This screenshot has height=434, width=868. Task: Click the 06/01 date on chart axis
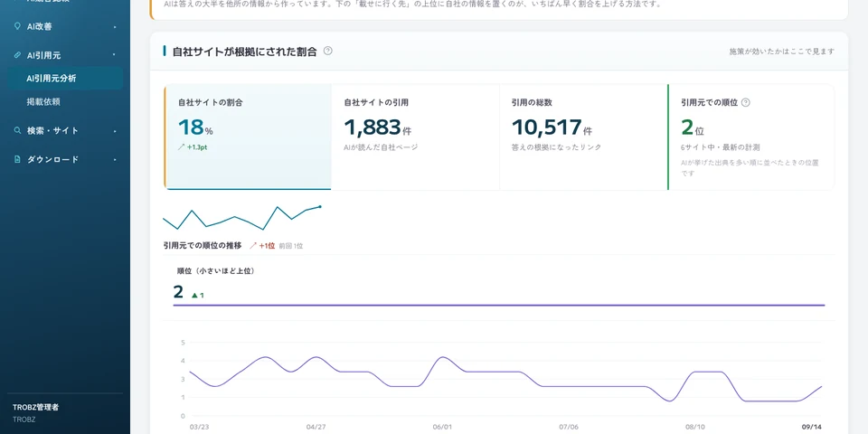tap(442, 427)
